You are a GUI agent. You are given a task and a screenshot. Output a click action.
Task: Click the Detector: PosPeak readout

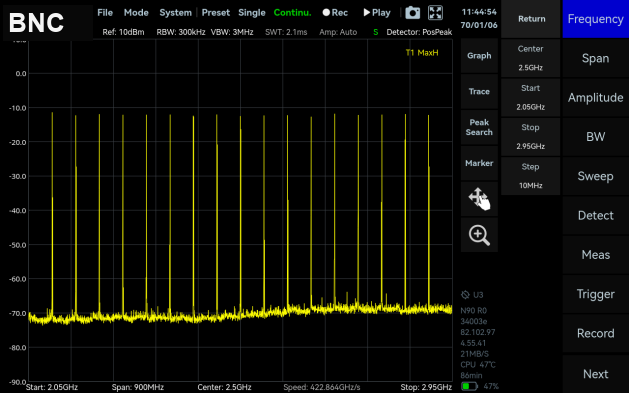tap(419, 32)
